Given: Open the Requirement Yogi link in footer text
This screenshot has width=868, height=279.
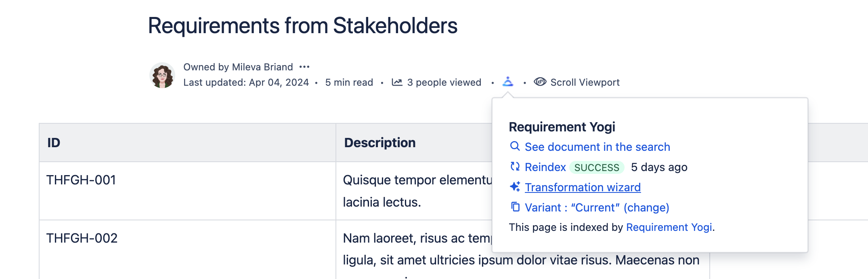Looking at the screenshot, I should (x=669, y=227).
